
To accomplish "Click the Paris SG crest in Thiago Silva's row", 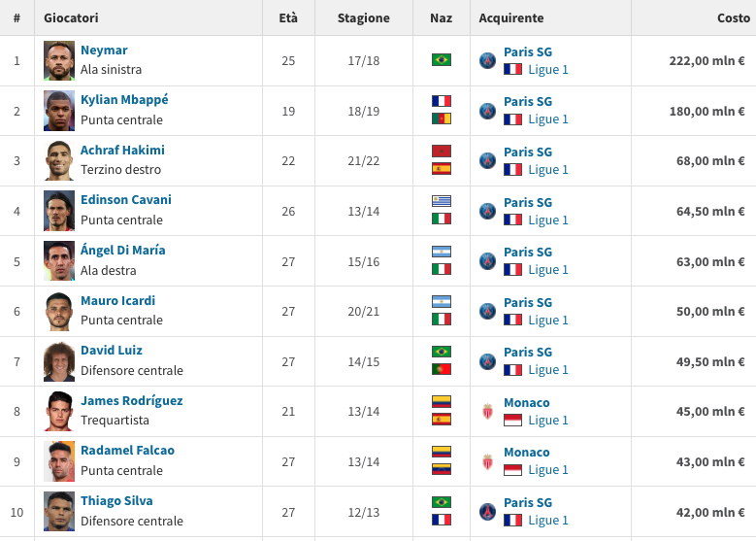I will (487, 512).
